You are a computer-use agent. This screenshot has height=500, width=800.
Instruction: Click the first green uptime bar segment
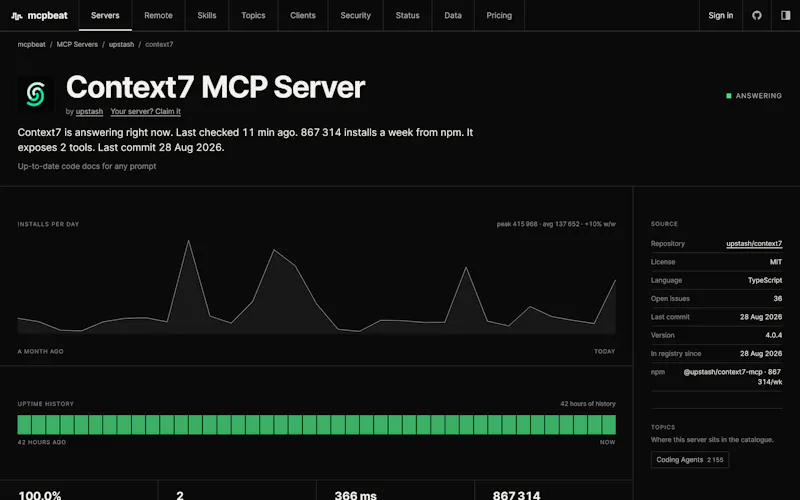click(x=24, y=424)
